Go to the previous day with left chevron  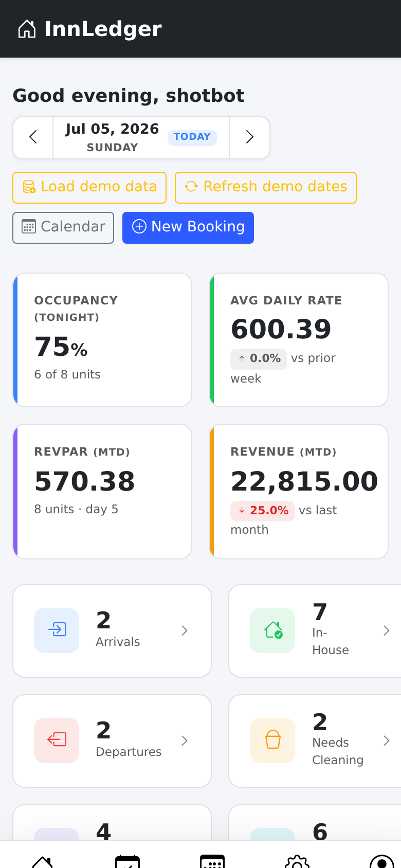tap(33, 137)
